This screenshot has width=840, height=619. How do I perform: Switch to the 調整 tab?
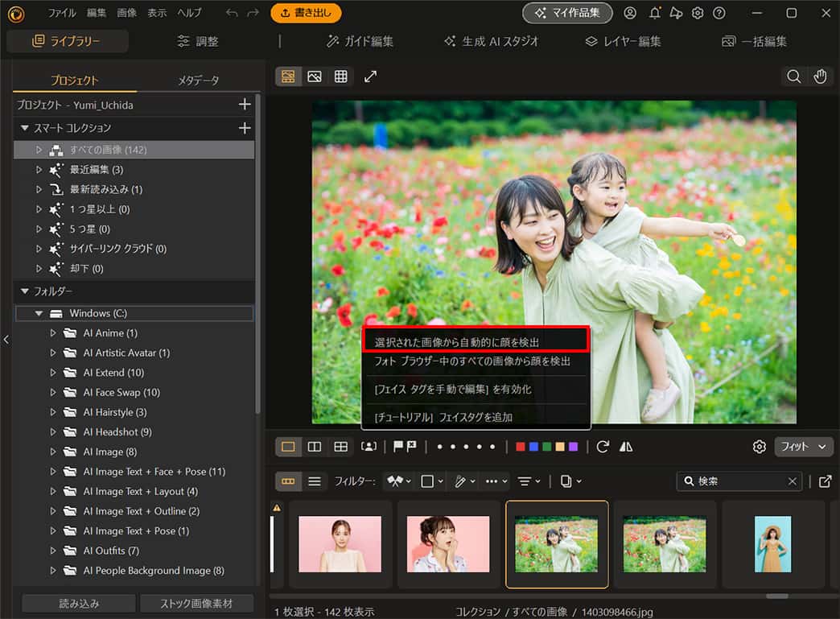coord(198,41)
